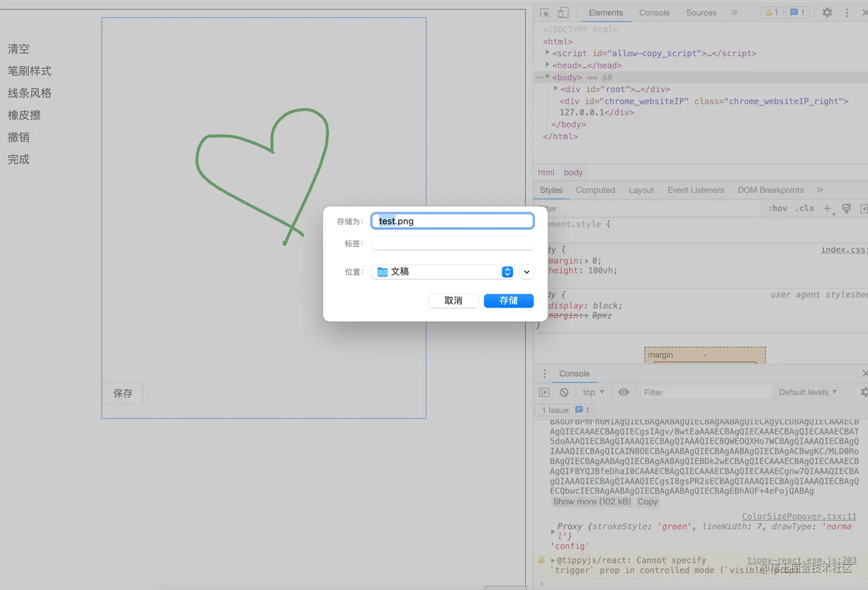Expand the div id root node
Viewport: 868px width, 590px height.
556,89
